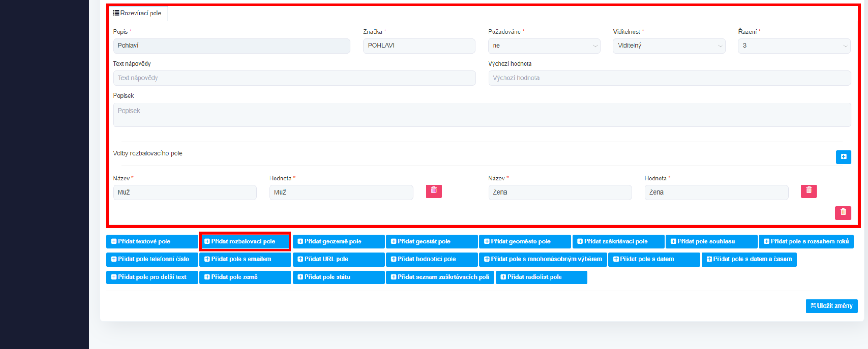Remove the whole dropdown field via bottom trash icon

click(843, 213)
